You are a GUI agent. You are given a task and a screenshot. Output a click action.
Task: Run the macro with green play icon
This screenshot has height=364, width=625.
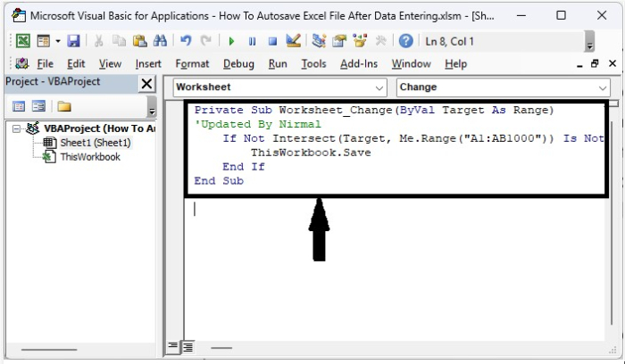coord(231,41)
